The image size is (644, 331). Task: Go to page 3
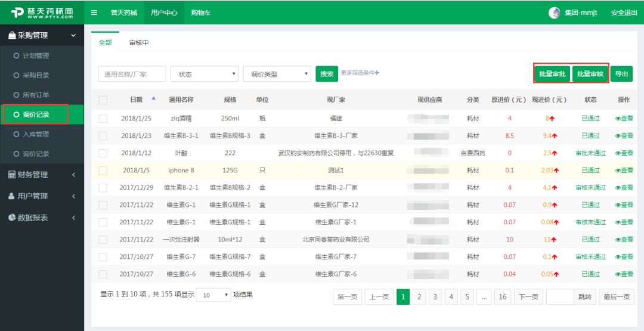click(435, 297)
